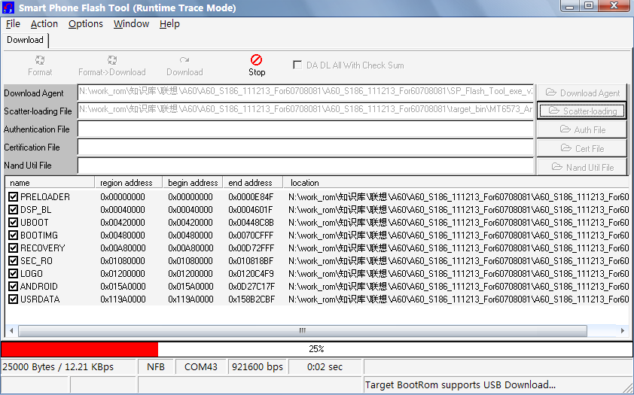Uncheck the DSP_BL partition checkbox

13,210
